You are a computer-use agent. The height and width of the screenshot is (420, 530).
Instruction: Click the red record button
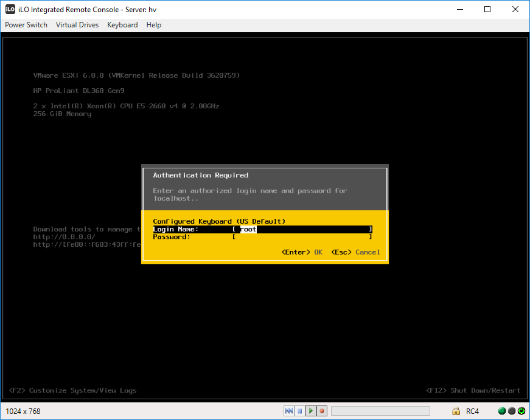coord(322,411)
